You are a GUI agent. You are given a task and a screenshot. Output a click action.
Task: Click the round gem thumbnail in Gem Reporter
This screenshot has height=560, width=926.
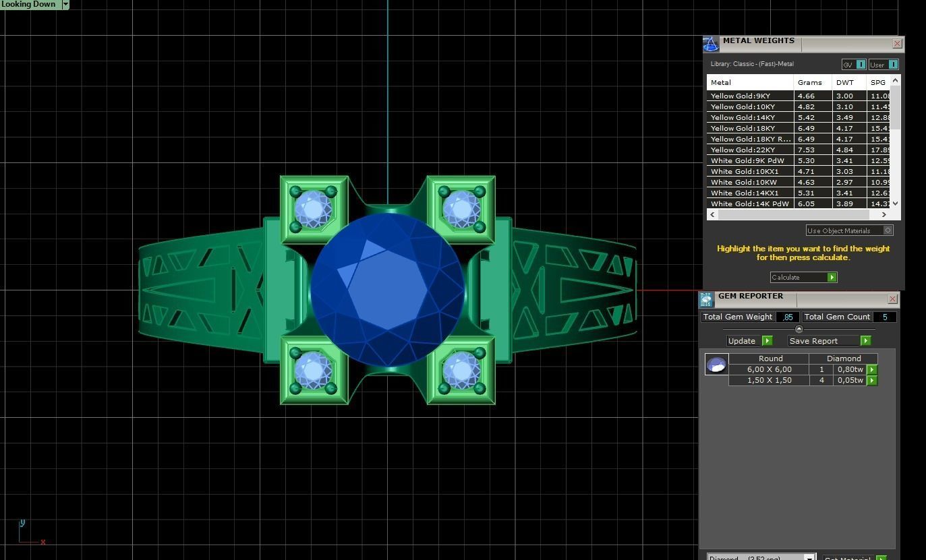716,365
